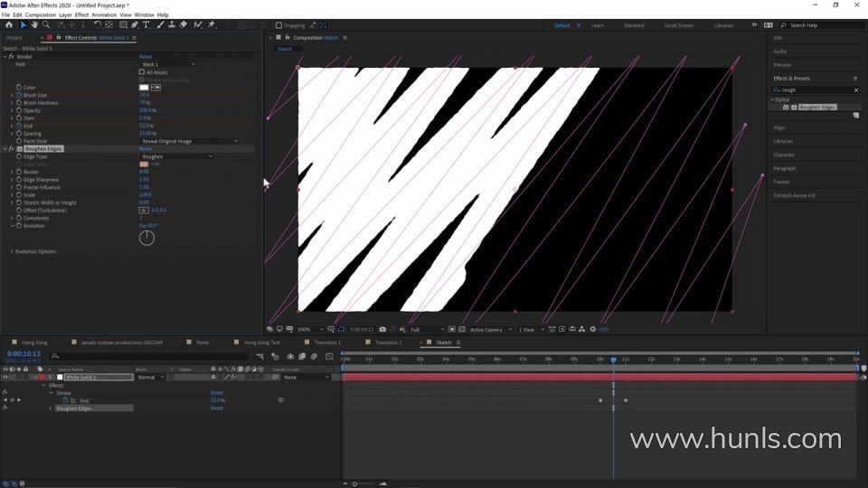Open the resolution Full dropdown

pos(427,329)
